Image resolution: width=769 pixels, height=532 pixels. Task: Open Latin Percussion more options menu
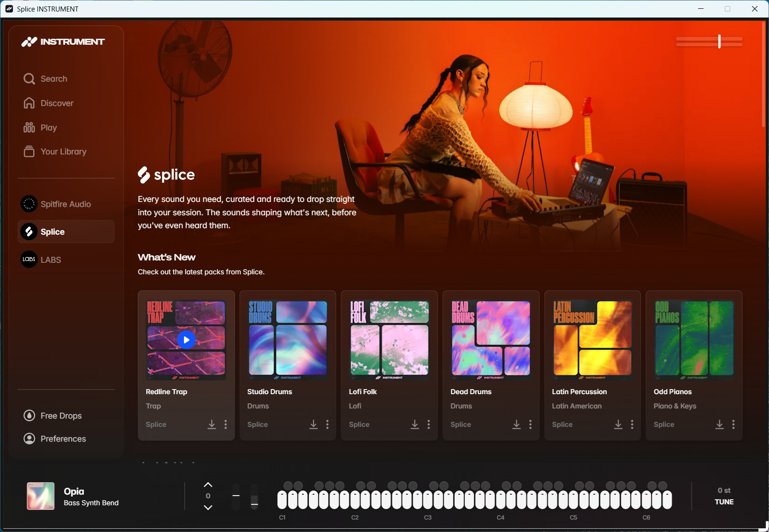(x=632, y=425)
